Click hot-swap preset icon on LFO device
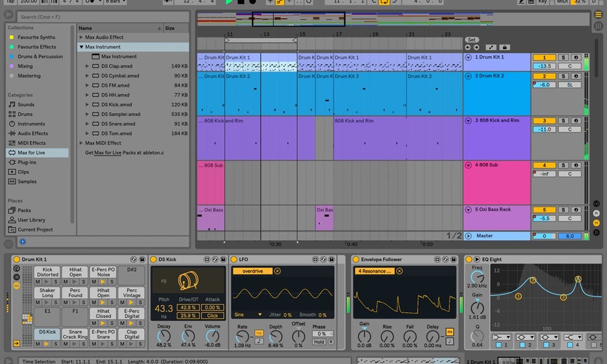Image resolution: width=607 pixels, height=364 pixels. (323, 259)
